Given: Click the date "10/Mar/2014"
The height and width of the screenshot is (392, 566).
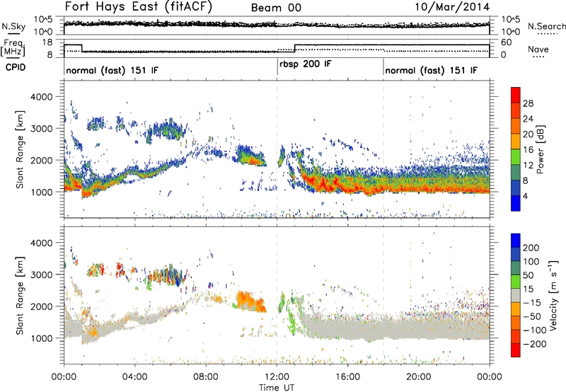Looking at the screenshot, I should (x=452, y=7).
